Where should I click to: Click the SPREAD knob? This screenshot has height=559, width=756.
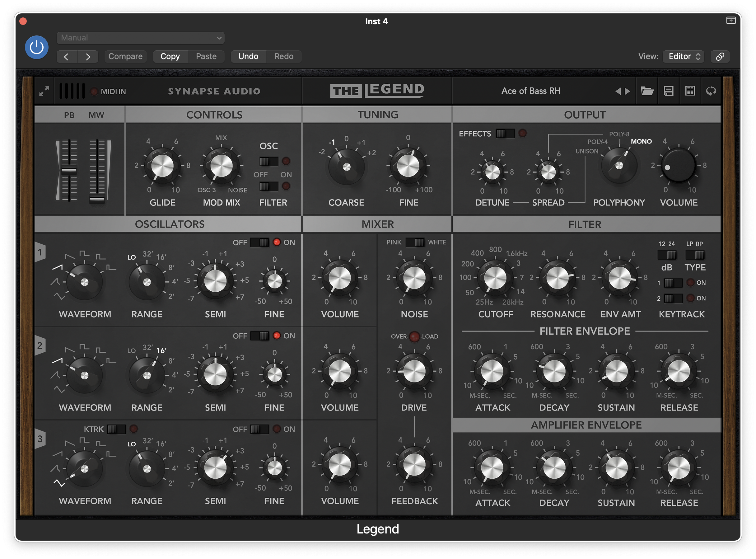pos(548,172)
